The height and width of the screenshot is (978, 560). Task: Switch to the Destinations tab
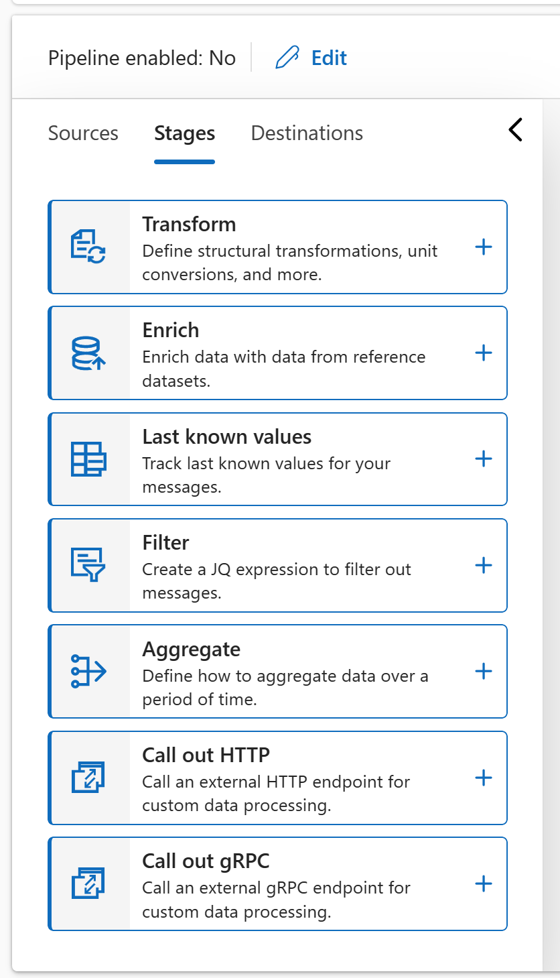[x=307, y=133]
